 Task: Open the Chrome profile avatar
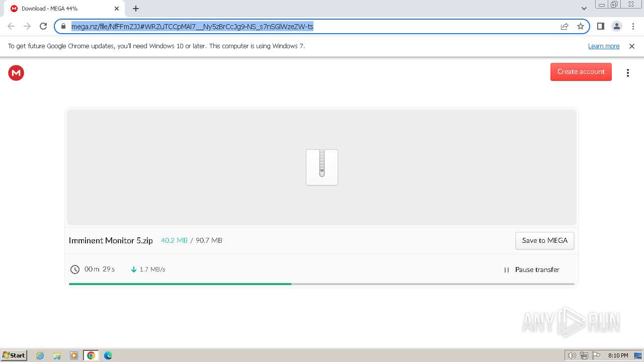616,26
